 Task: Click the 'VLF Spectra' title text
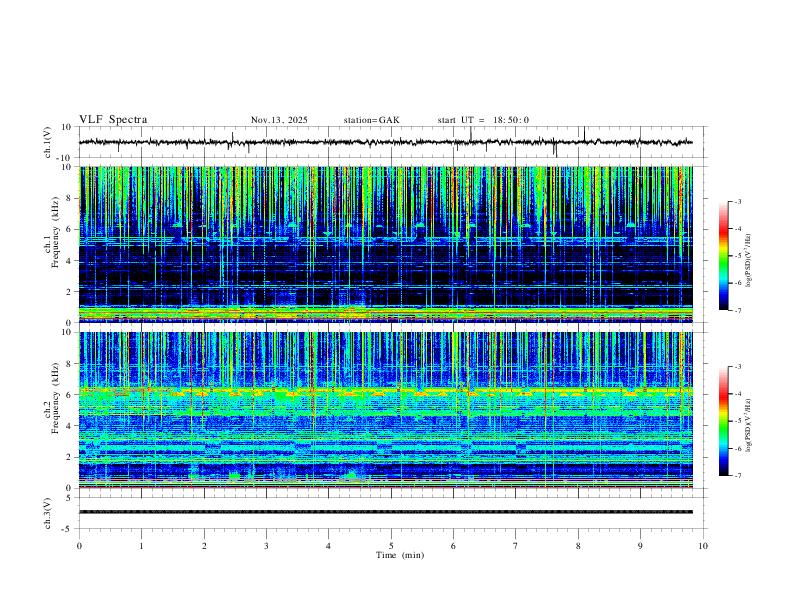(x=113, y=120)
